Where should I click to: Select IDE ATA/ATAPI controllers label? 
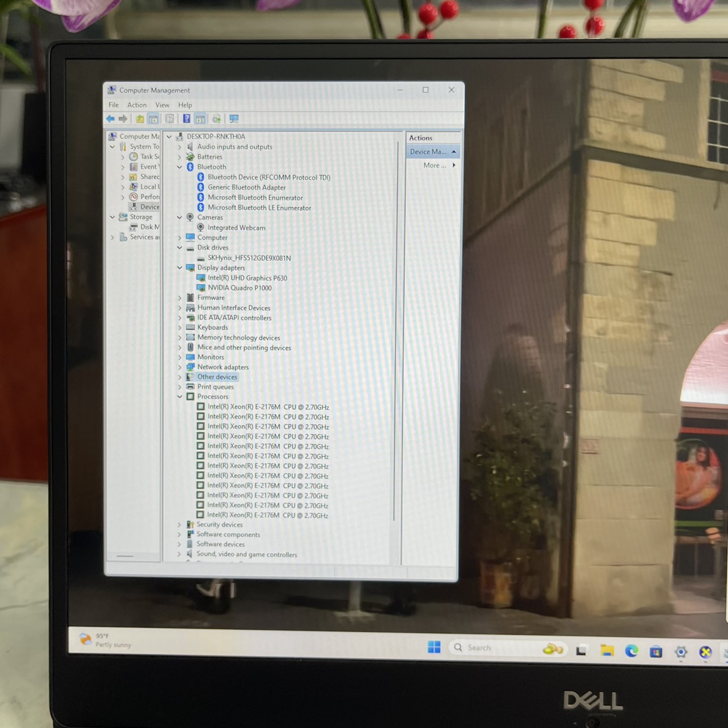[234, 318]
